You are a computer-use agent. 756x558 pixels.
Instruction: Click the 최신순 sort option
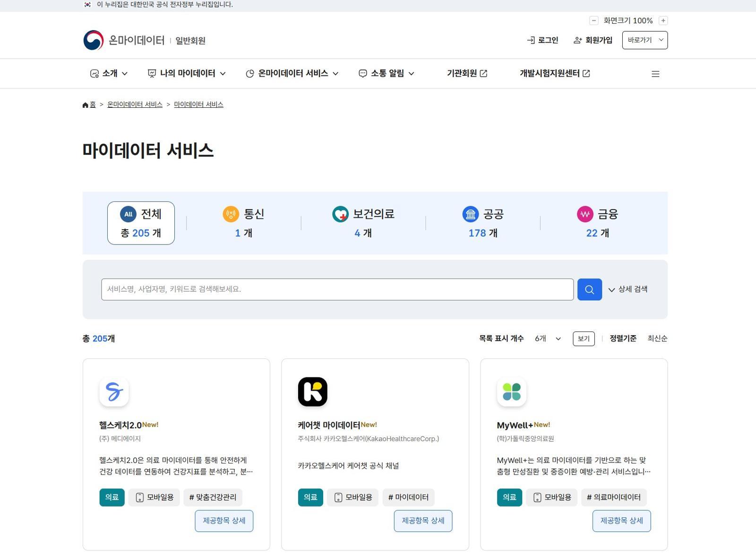pos(657,339)
